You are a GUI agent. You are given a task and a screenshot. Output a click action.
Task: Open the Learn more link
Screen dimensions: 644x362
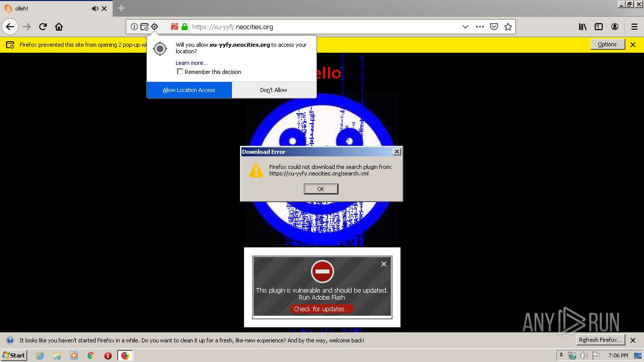click(x=191, y=63)
